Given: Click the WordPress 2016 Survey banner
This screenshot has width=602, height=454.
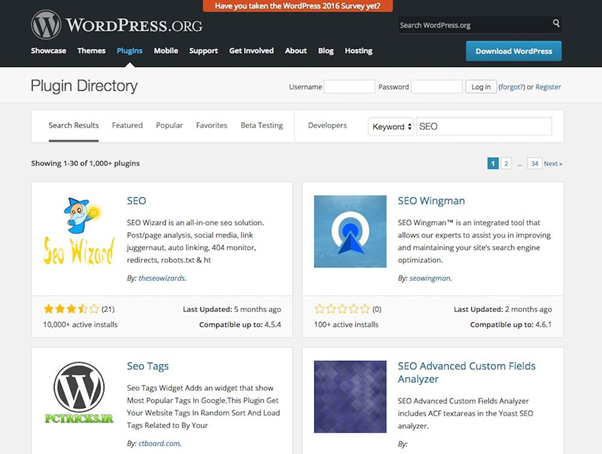Looking at the screenshot, I should (298, 6).
